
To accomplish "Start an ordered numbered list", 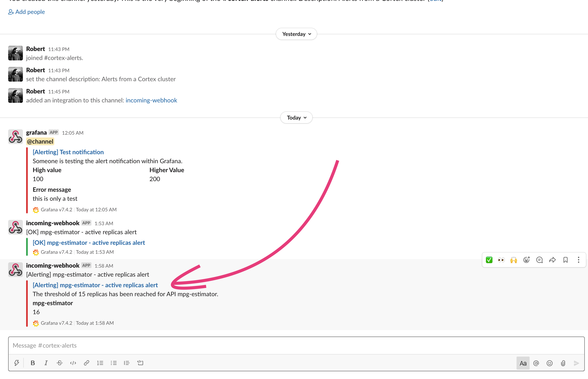I will point(100,363).
